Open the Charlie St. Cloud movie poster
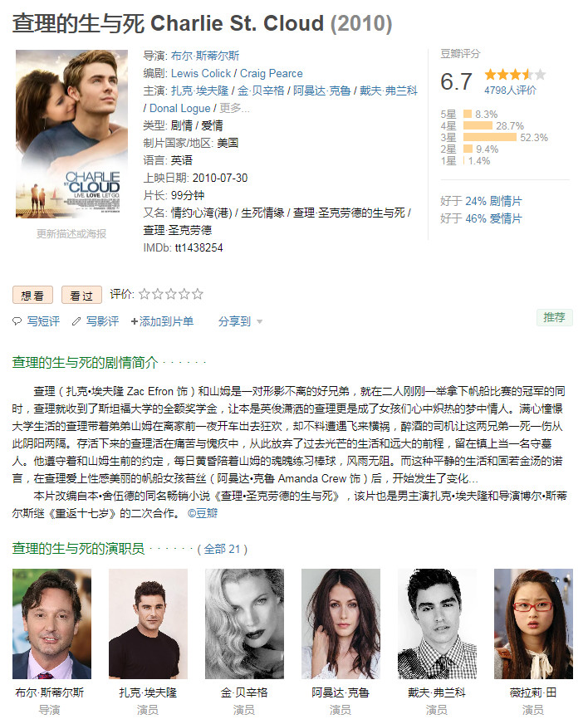Viewport: 588px width, 724px height. pyautogui.click(x=71, y=134)
